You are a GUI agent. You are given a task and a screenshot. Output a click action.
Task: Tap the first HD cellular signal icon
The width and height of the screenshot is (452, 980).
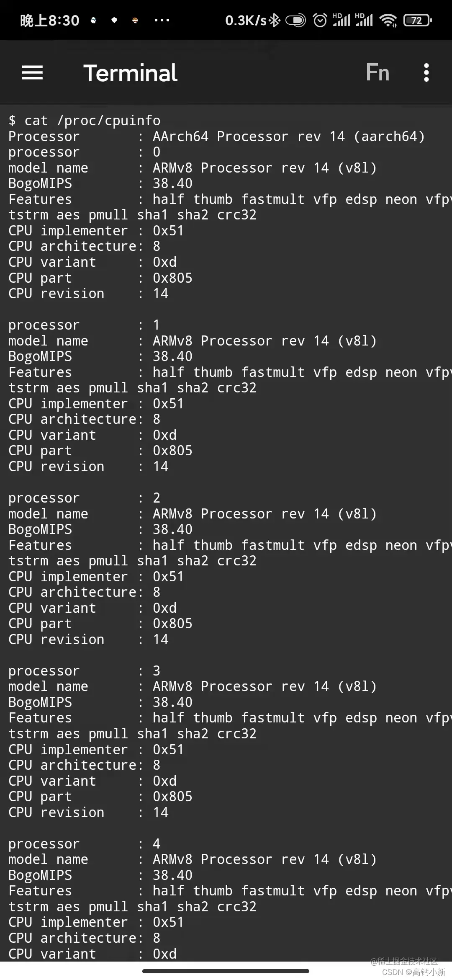click(x=341, y=20)
